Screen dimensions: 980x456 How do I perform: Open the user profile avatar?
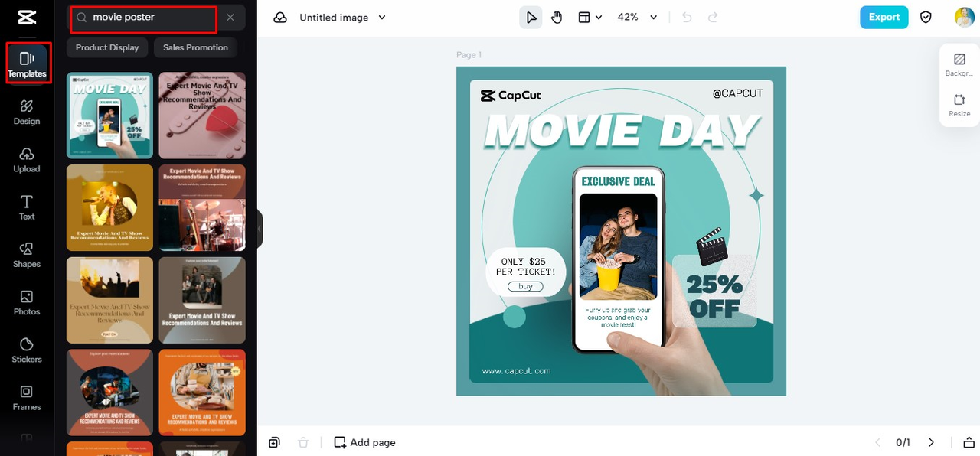pos(964,18)
